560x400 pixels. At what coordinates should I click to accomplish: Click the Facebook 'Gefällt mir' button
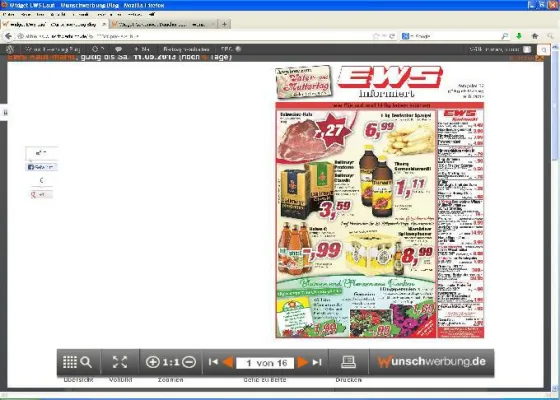(x=41, y=167)
